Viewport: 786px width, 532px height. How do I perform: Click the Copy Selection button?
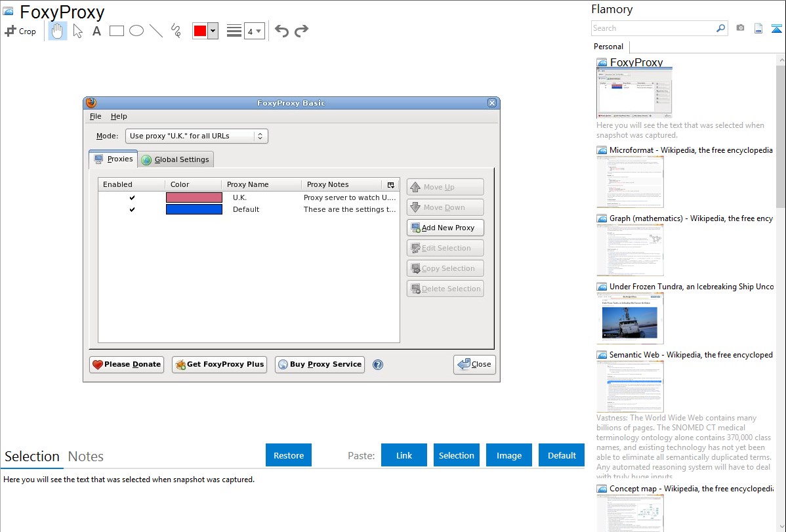tap(445, 268)
